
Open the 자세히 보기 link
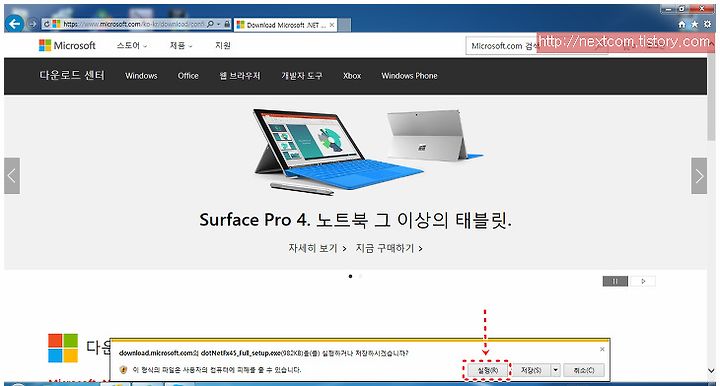(x=317, y=248)
